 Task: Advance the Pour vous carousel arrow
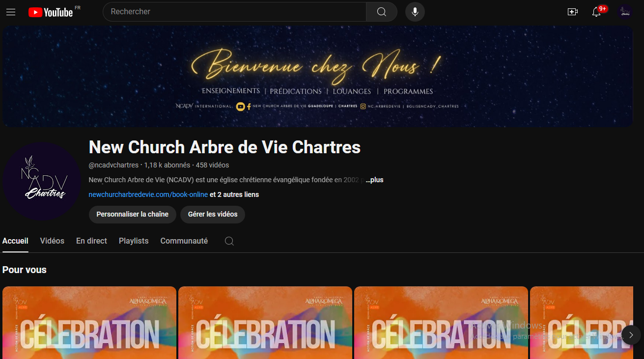point(631,335)
